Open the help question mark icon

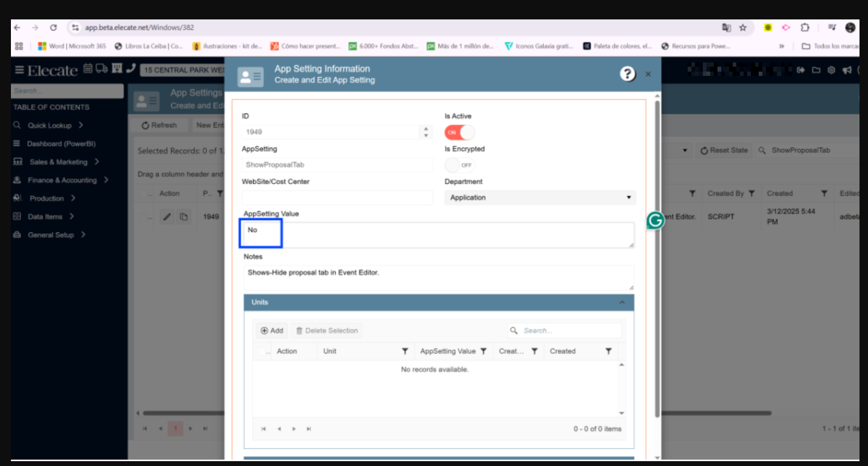click(x=627, y=74)
